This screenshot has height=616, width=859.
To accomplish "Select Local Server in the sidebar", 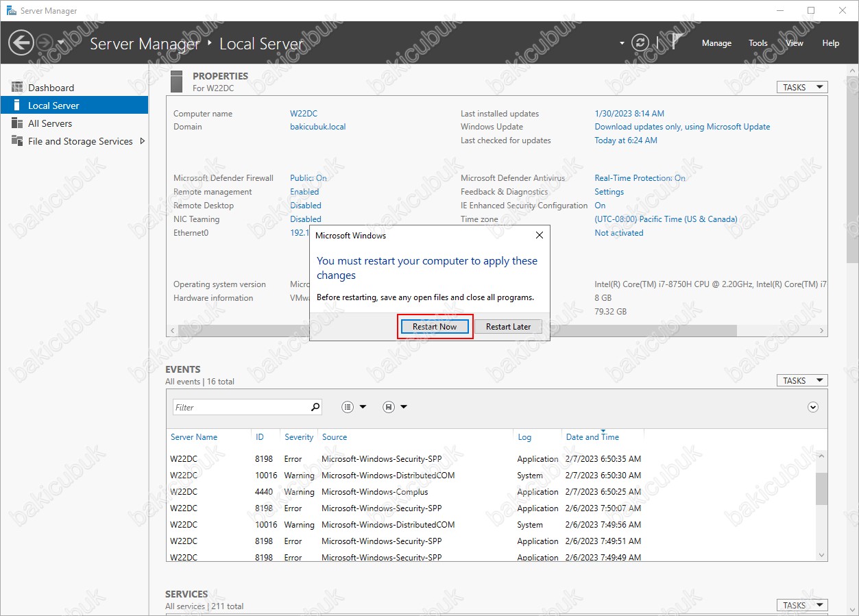I will 74,106.
